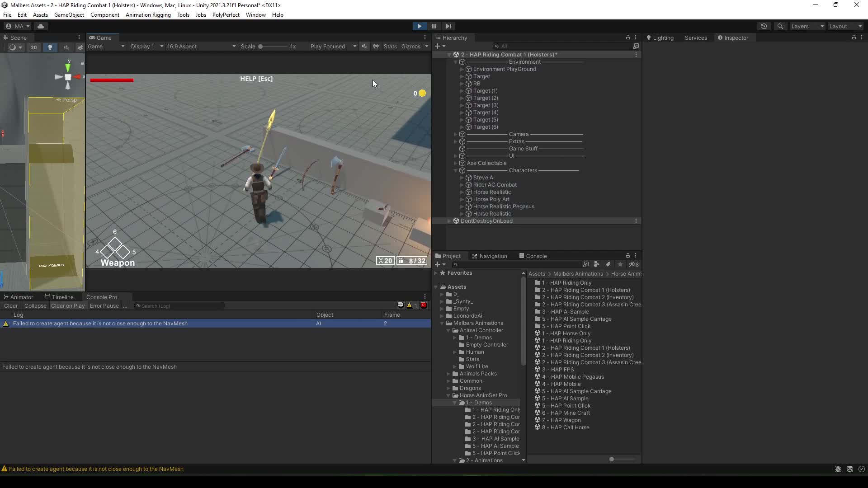This screenshot has height=488, width=868.
Task: Click the cloud services icon
Action: pos(41,26)
